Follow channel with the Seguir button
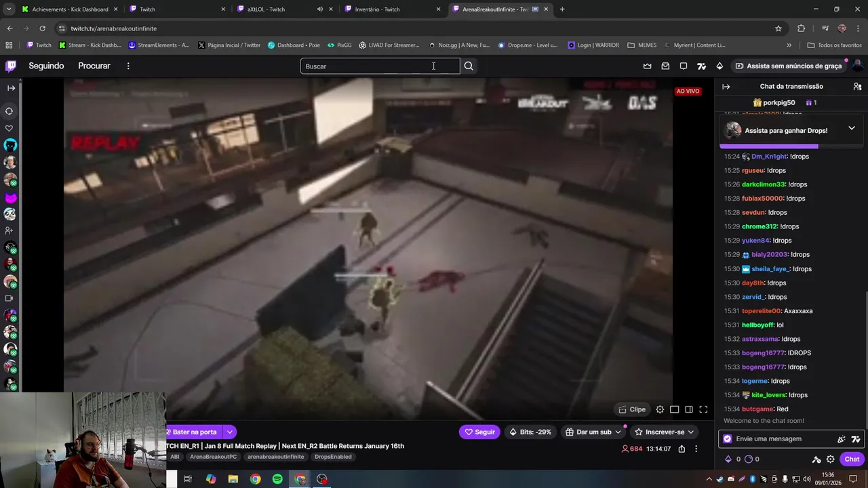 coord(479,432)
